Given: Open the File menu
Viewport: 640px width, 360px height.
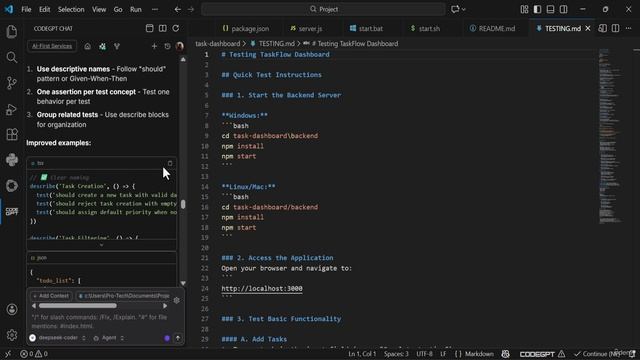Looking at the screenshot, I should tap(26, 9).
